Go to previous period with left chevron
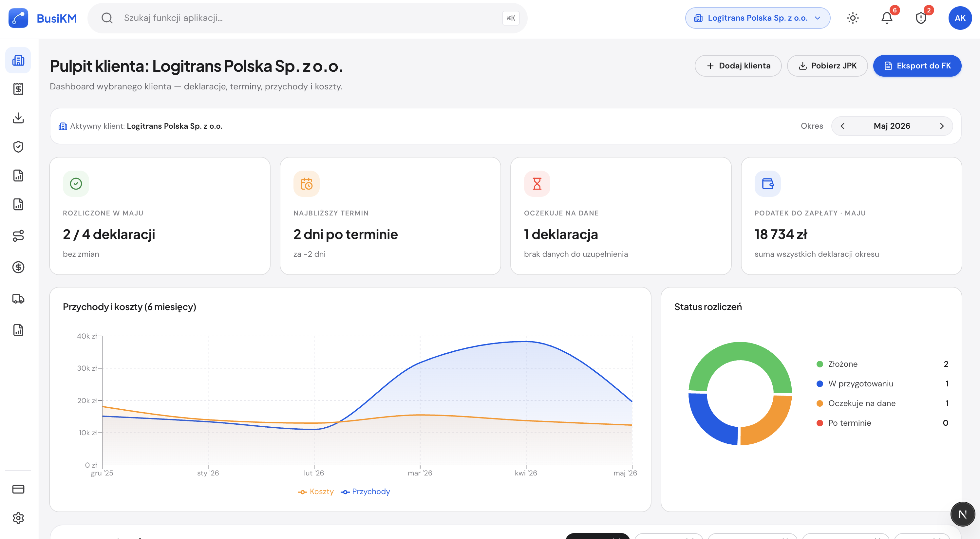 (842, 126)
